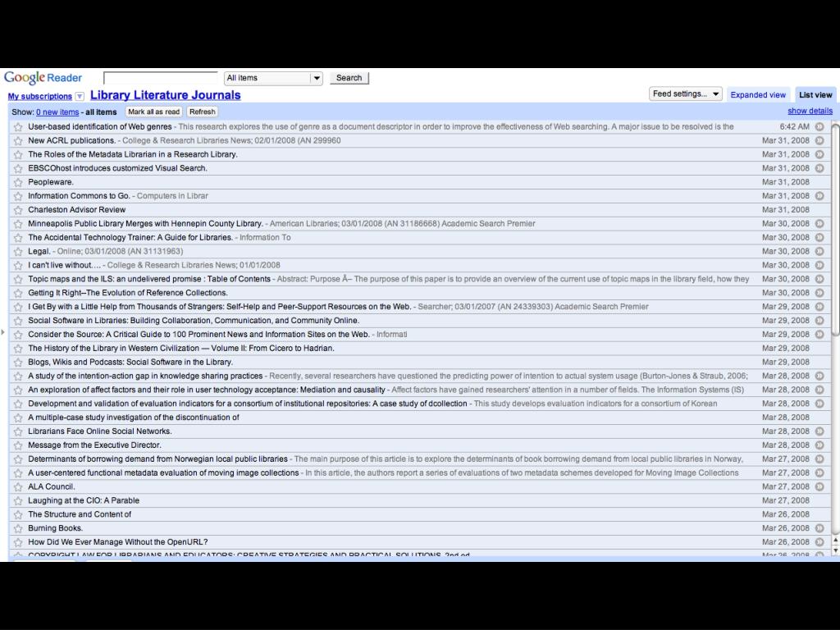
Task: Open 'Charleston Advisor Review' item title
Action: point(76,210)
